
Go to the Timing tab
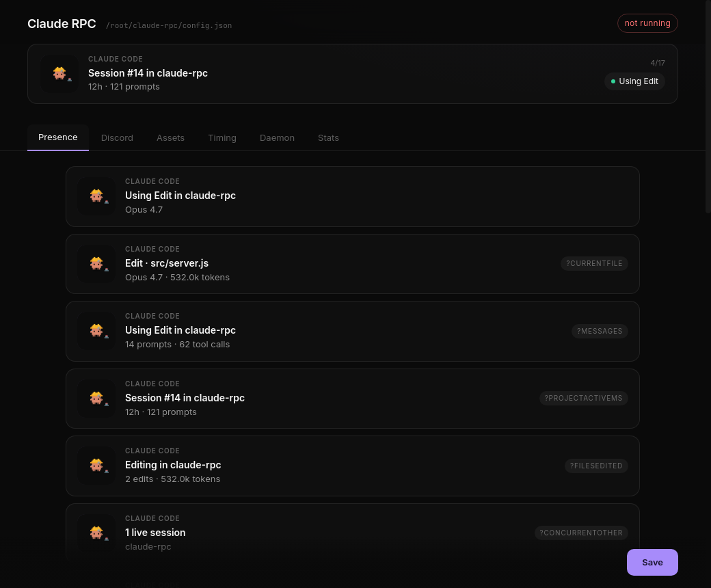pyautogui.click(x=222, y=138)
